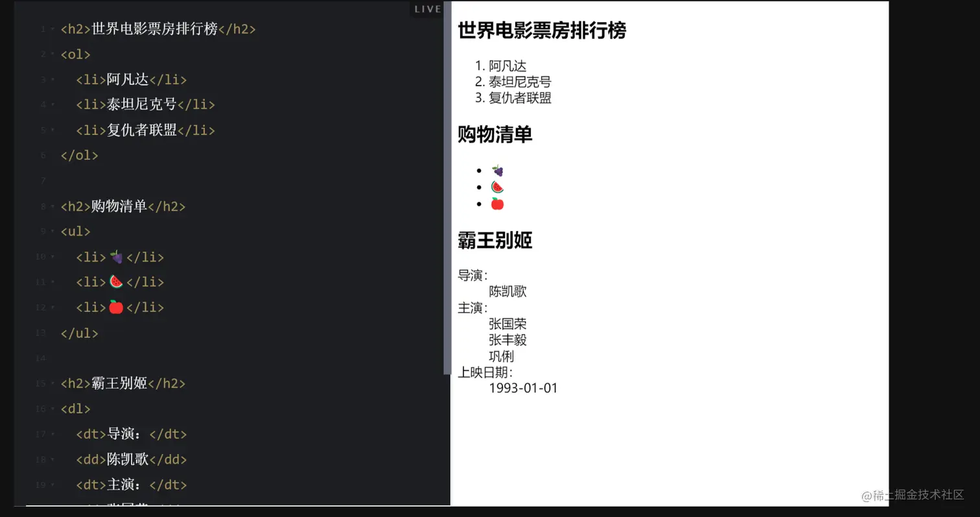
Task: Fold line 17 with the 导演 dt tag
Action: (x=52, y=435)
